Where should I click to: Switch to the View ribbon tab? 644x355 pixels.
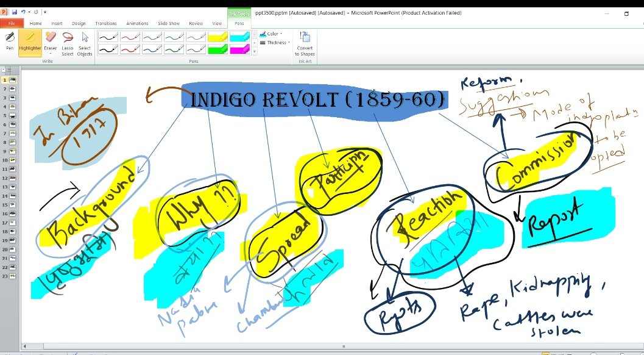click(217, 23)
